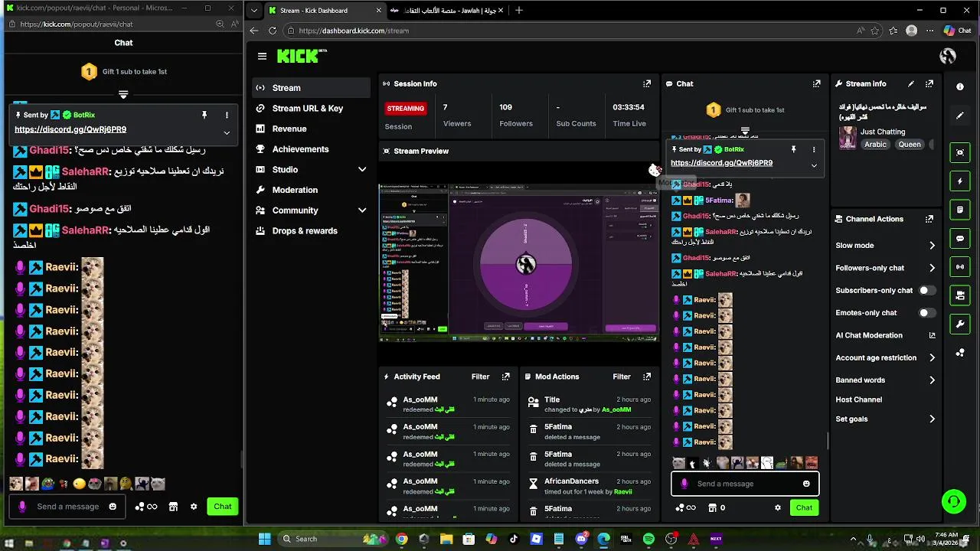The height and width of the screenshot is (551, 980).
Task: Pop out the Mod Actions panel
Action: point(647,377)
